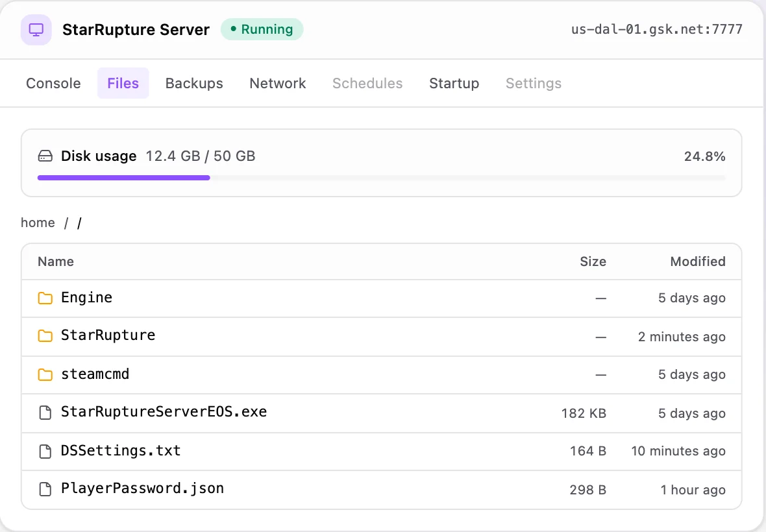Screen dimensions: 766x532
Task: Open PlayerPassword.json file name
Action: click(x=142, y=489)
